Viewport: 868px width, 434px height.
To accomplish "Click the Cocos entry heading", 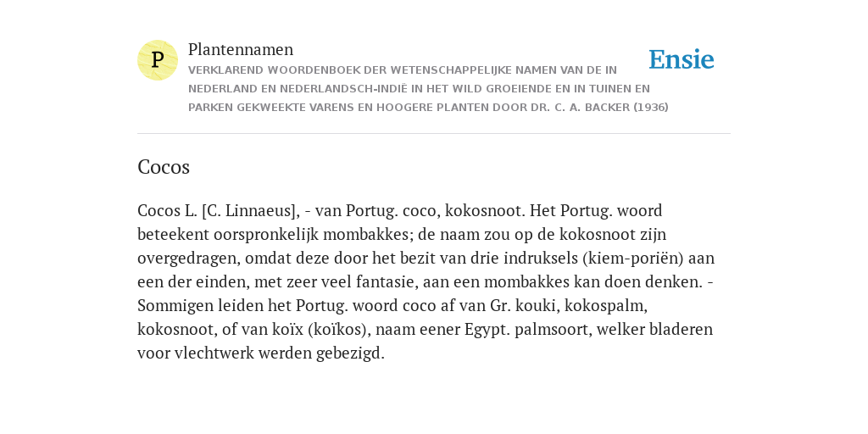I will 164,167.
